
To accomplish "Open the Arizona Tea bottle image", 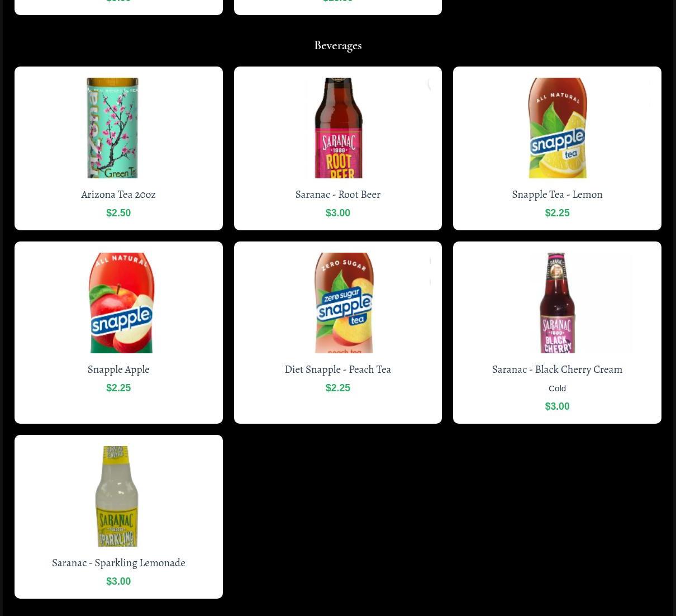I will click(x=113, y=128).
